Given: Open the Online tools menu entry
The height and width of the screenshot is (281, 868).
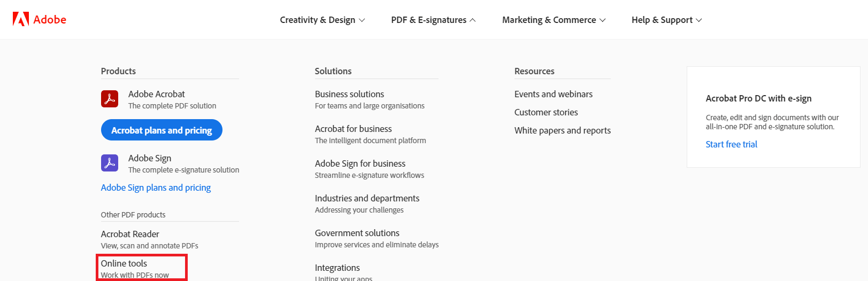Looking at the screenshot, I should [x=124, y=263].
